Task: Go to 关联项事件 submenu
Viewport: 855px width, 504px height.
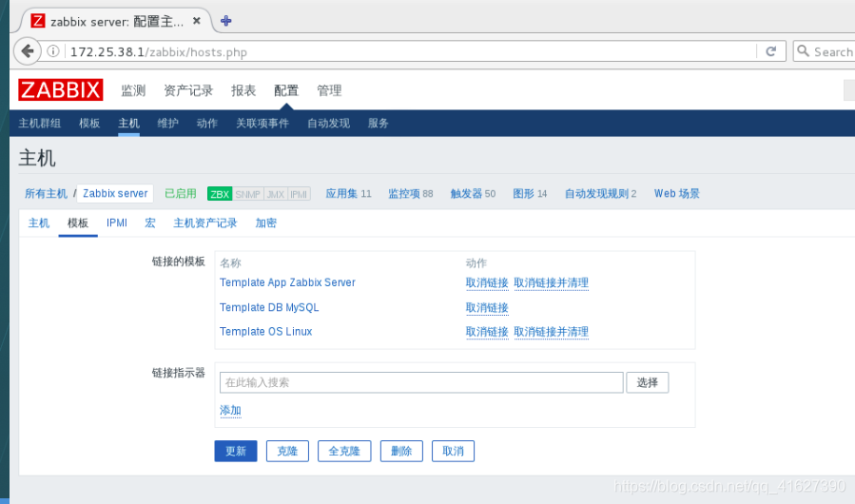Action: pyautogui.click(x=262, y=124)
